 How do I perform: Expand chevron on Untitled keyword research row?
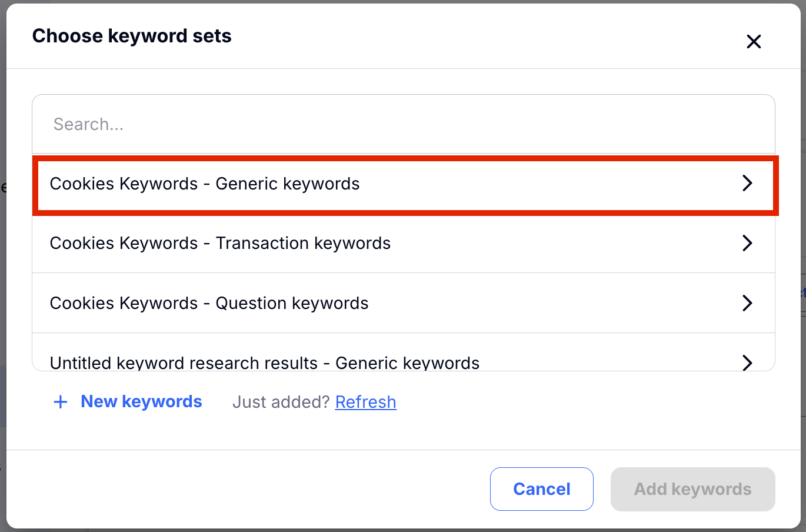tap(747, 362)
